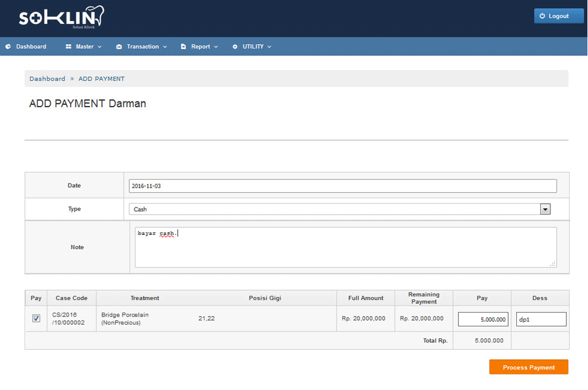Expand the Master menu chevron

pos(99,47)
